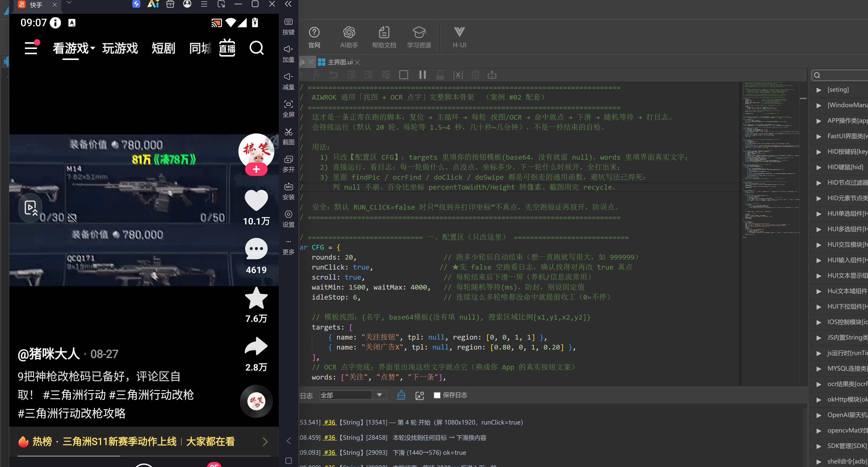Open comments bubble showing 4619

(x=256, y=249)
